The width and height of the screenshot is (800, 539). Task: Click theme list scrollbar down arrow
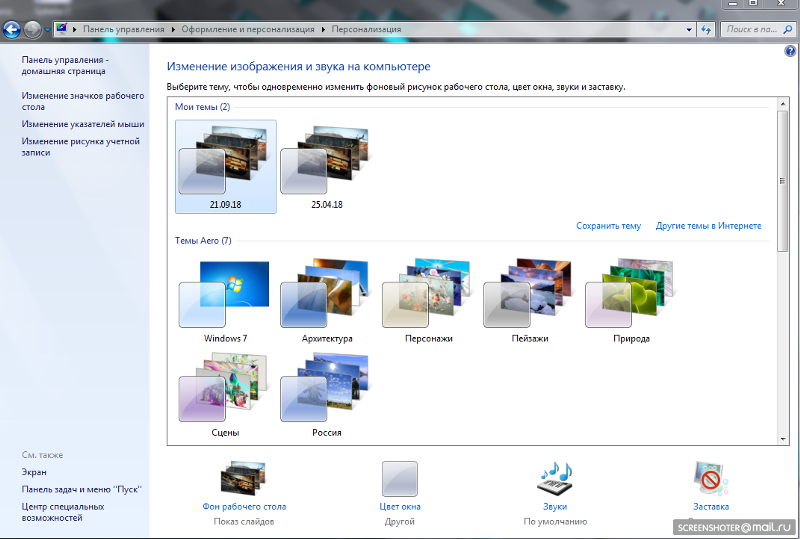click(783, 439)
